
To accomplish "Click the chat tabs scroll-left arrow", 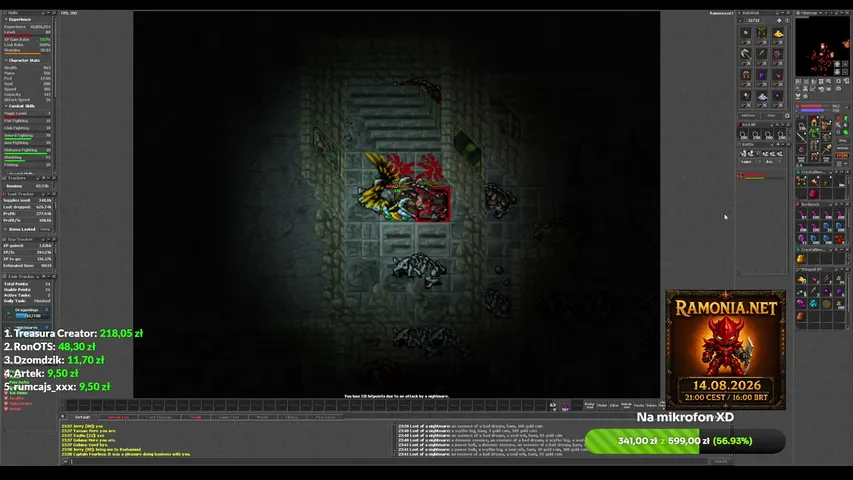I will (63, 417).
